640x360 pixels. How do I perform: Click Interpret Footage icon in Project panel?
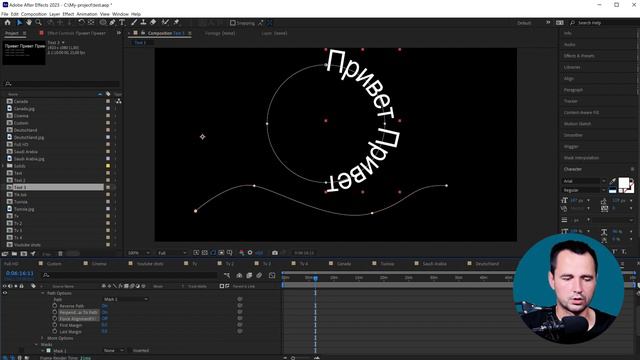click(x=5, y=254)
